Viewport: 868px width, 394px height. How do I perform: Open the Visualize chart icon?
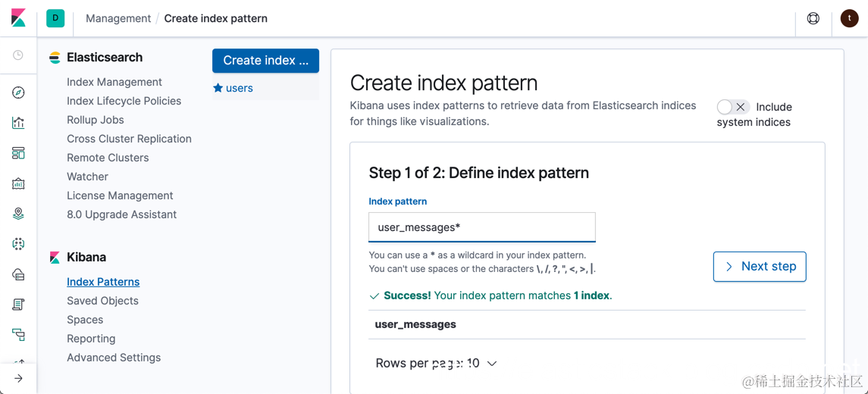18,123
